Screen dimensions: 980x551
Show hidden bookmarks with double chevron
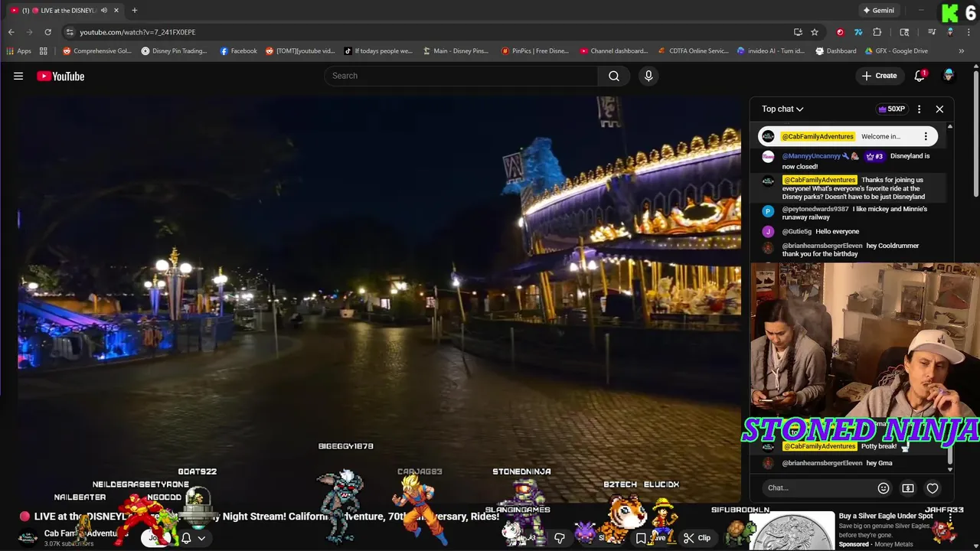[x=962, y=51]
